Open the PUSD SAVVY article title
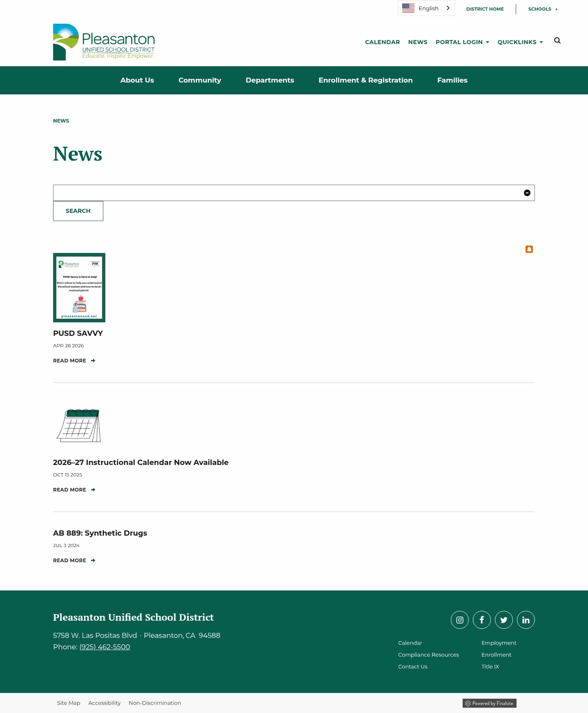 point(78,333)
